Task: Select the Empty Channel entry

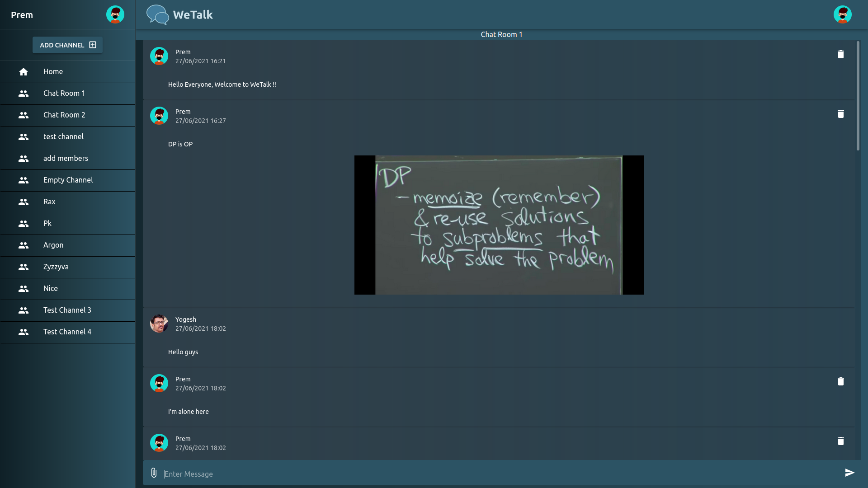Action: (x=68, y=180)
